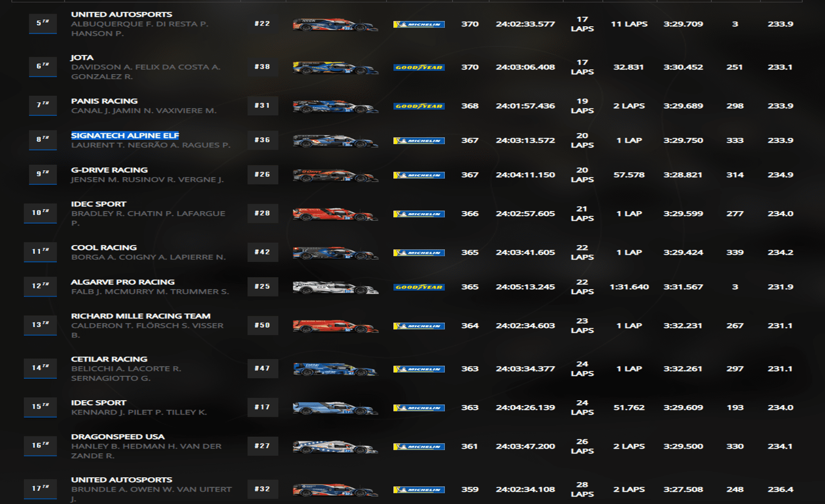
Task: Click drivers line Jensen M. Rusinov R. Vergne J.
Action: tap(147, 179)
